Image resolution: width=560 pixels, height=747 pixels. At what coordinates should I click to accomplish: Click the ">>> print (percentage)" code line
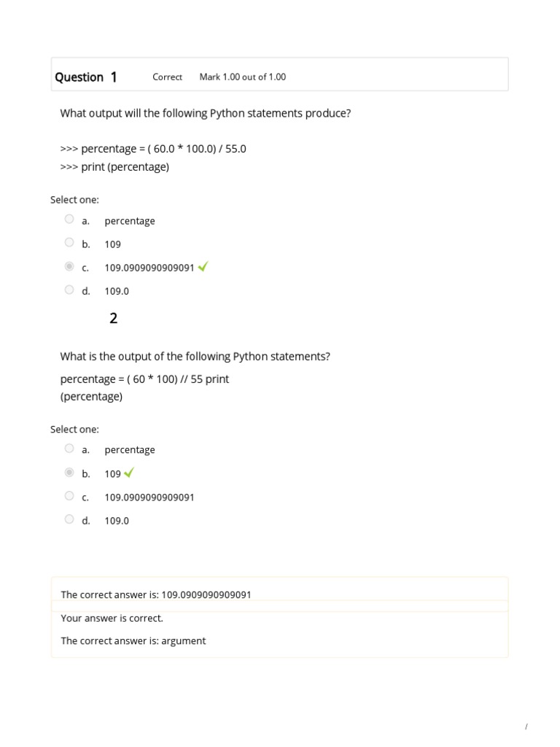click(114, 166)
